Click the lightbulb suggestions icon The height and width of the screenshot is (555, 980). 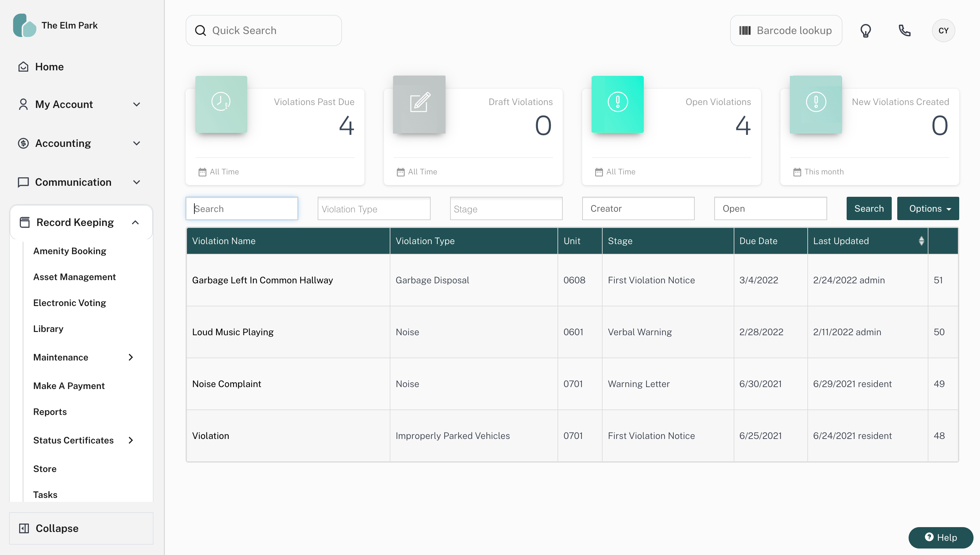[865, 30]
